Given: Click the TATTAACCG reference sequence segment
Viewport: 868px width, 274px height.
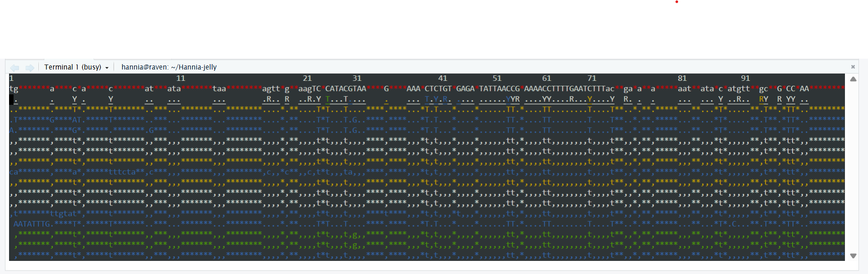Looking at the screenshot, I should [499, 89].
